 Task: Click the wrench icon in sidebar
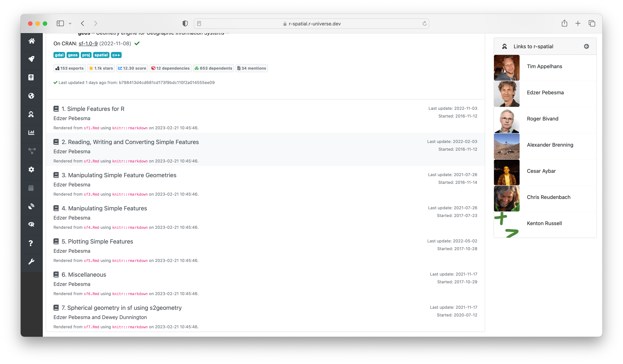coord(31,261)
